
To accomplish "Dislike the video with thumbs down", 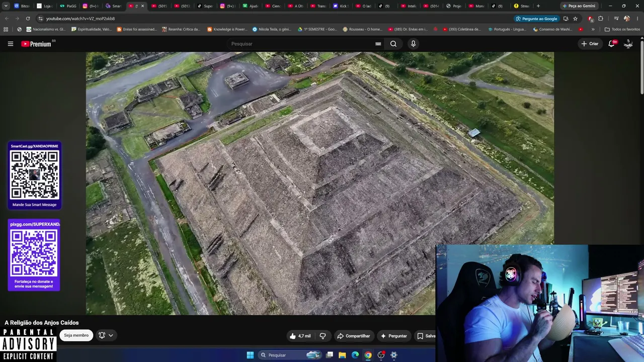I will click(x=323, y=336).
